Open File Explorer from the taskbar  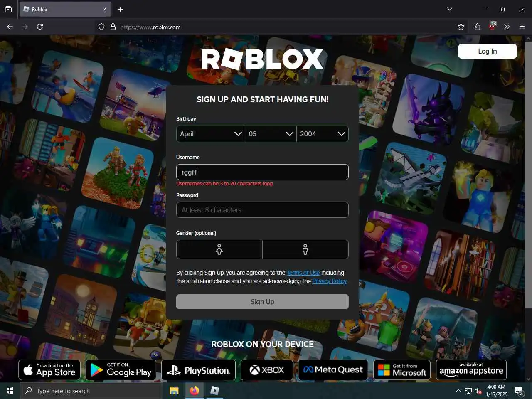(x=174, y=391)
